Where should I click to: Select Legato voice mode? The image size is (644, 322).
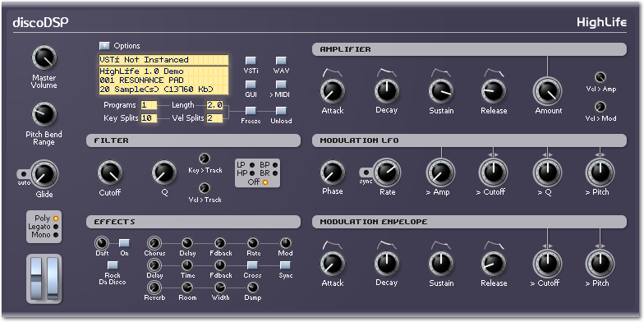coord(56,227)
